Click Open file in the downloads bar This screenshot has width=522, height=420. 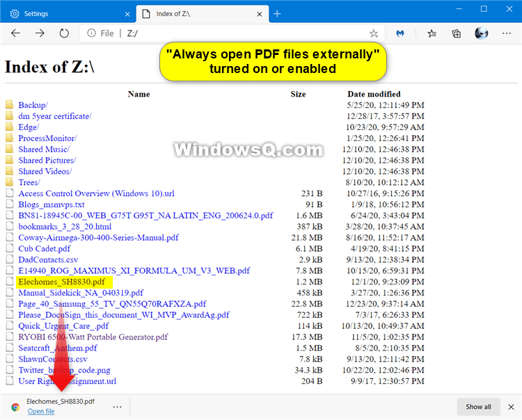coord(41,412)
